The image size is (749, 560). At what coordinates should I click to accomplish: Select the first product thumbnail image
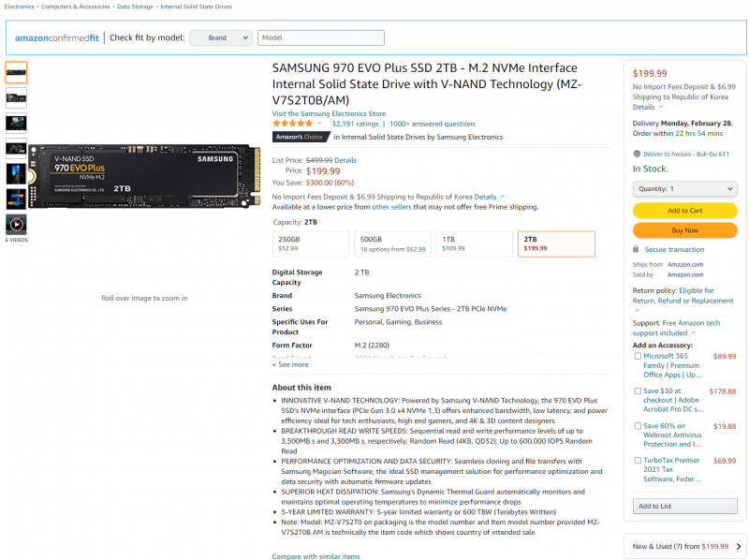pos(16,73)
